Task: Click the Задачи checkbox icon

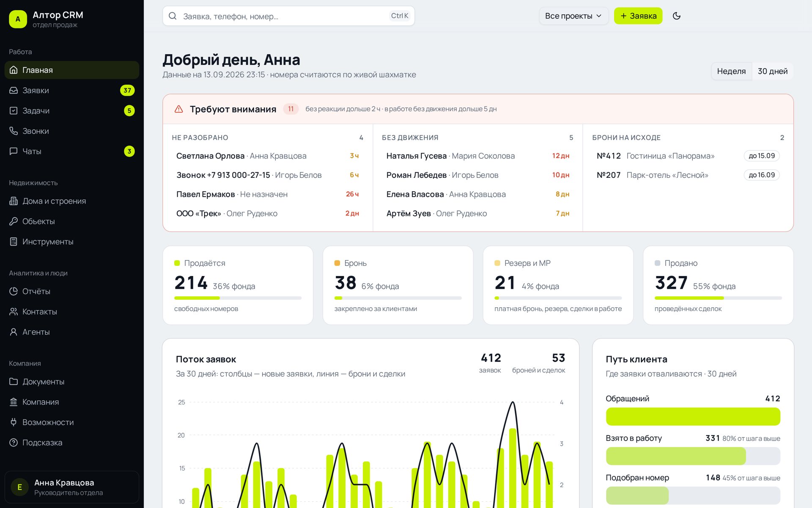Action: click(x=14, y=110)
